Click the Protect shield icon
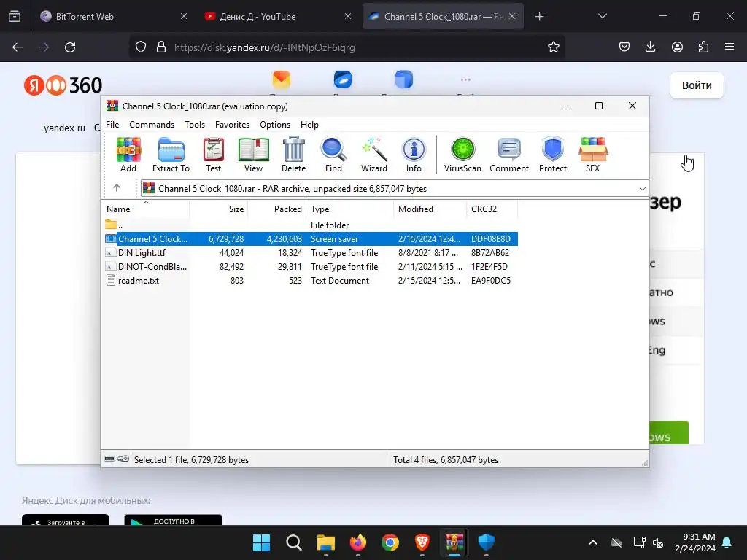The height and width of the screenshot is (560, 747). click(x=553, y=155)
